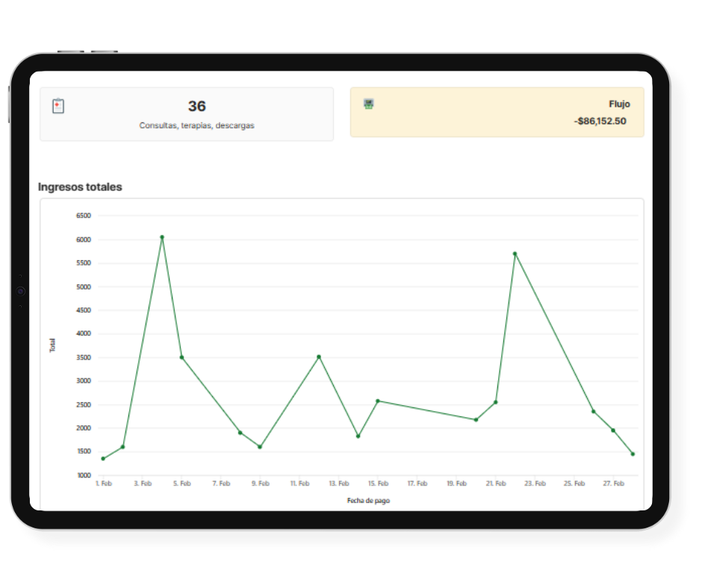
Task: Click the data point above 9. Feb
Action: pyautogui.click(x=260, y=447)
